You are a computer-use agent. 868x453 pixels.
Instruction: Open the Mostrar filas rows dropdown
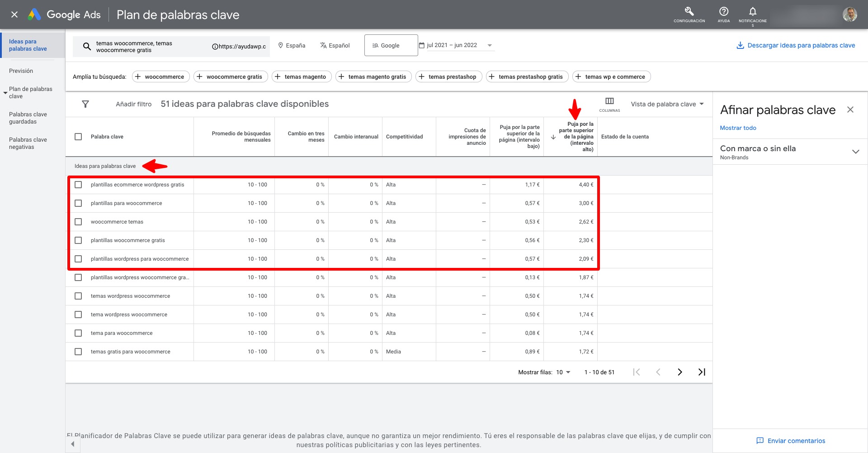click(563, 372)
